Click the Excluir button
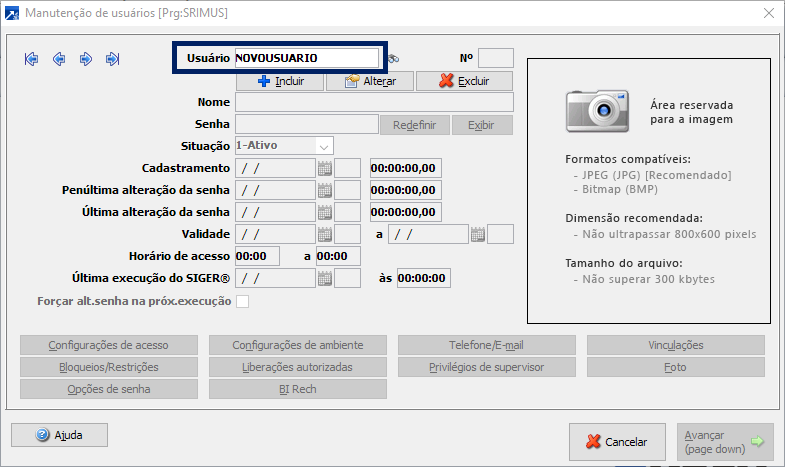This screenshot has width=785, height=467. click(x=464, y=81)
